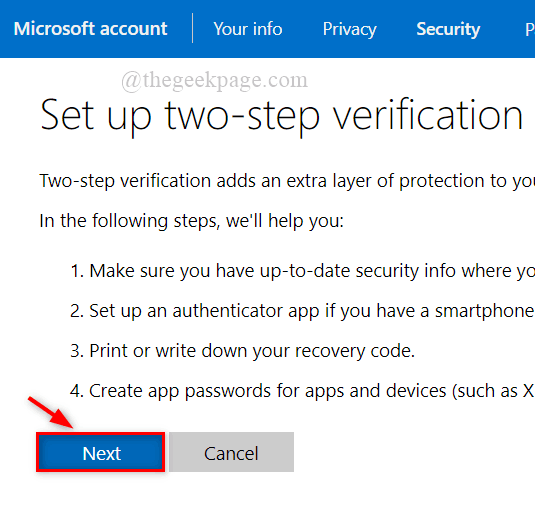Select step 3 about the recovery code
The image size is (535, 505).
coord(242,351)
